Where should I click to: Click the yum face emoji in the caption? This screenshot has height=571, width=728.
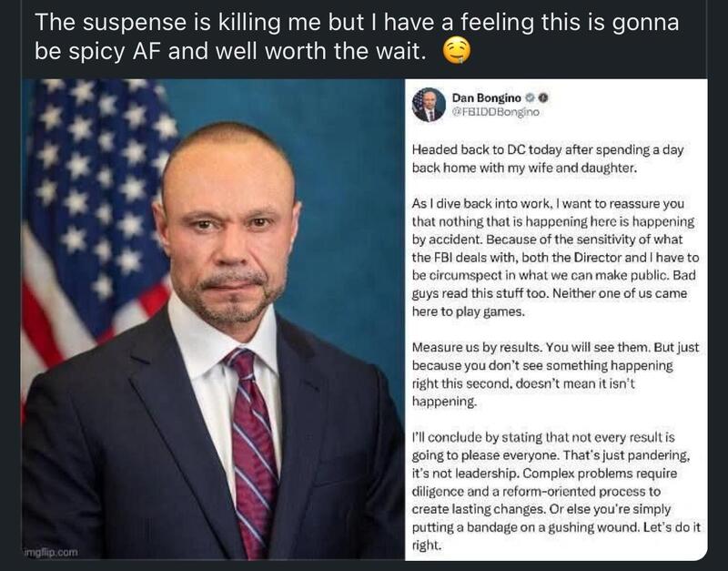[451, 54]
